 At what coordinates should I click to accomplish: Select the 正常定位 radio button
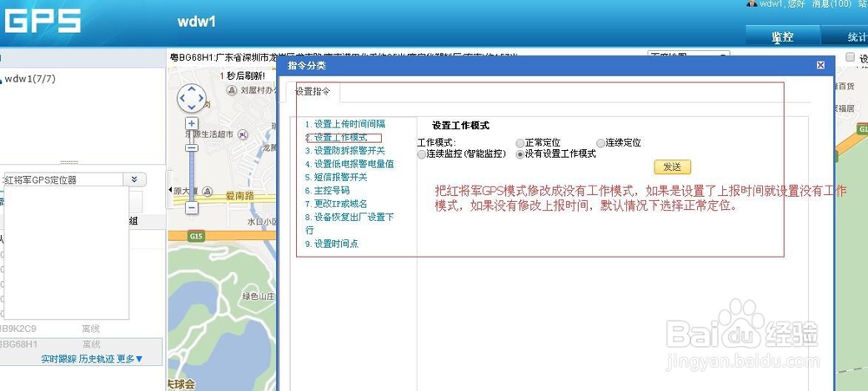[x=520, y=143]
